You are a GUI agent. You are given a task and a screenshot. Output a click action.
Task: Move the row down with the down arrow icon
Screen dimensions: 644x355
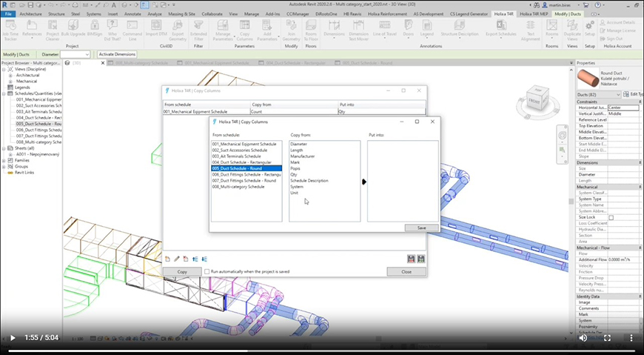point(204,259)
